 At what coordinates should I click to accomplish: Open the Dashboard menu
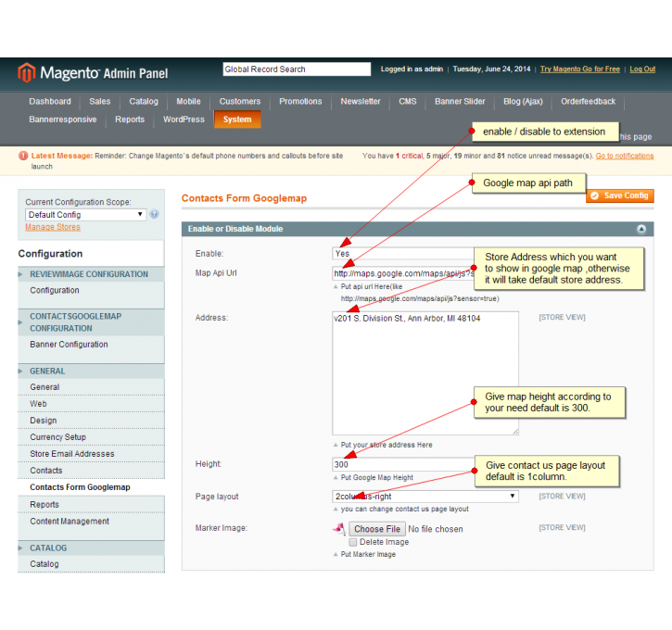click(50, 102)
